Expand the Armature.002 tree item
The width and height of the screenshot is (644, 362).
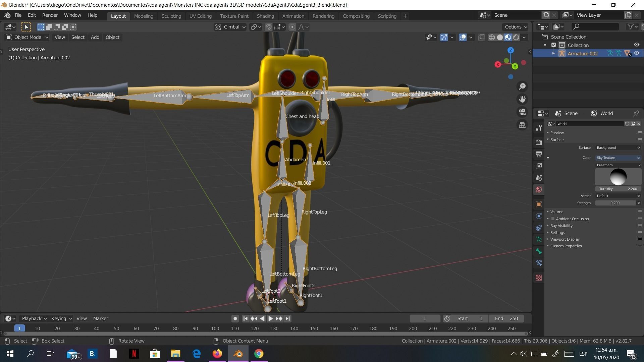(553, 53)
